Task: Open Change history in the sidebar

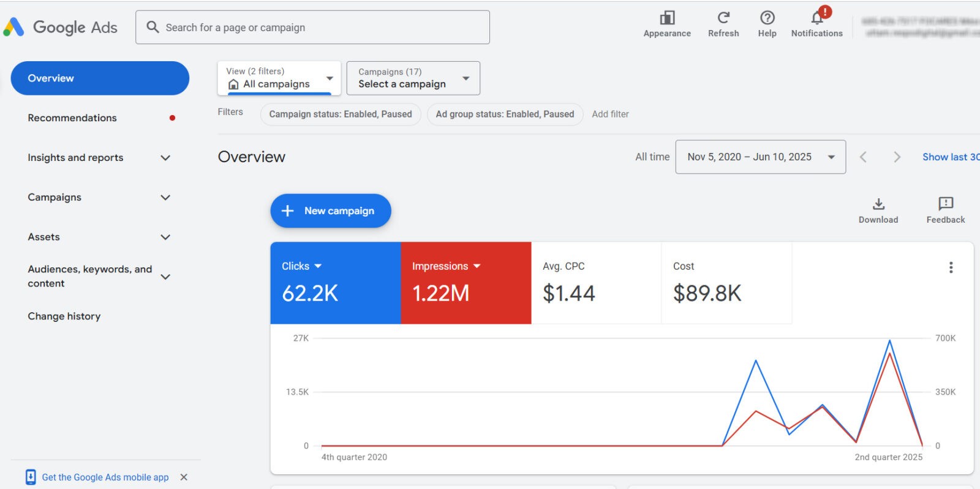Action: tap(64, 316)
